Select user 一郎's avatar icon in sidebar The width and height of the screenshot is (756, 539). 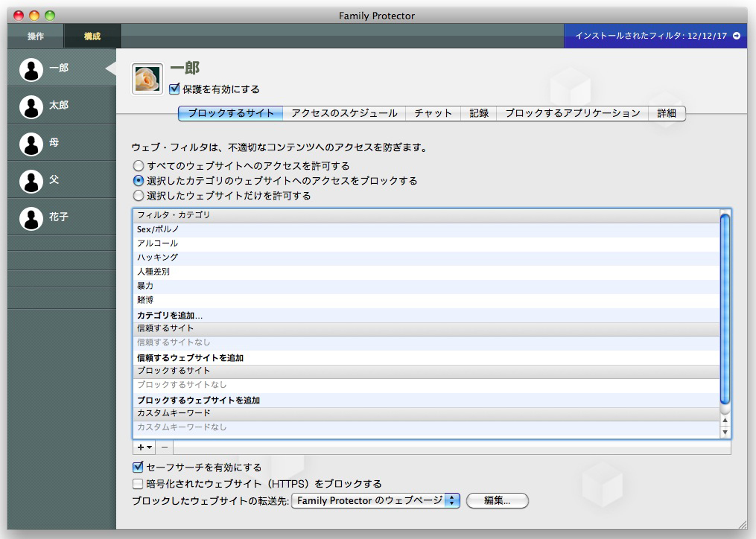pos(31,69)
